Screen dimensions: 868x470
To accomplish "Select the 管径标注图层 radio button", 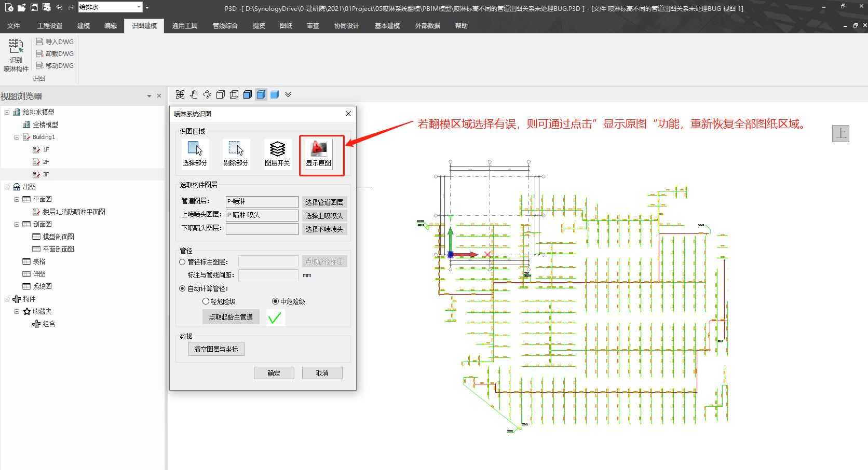I will [x=182, y=262].
